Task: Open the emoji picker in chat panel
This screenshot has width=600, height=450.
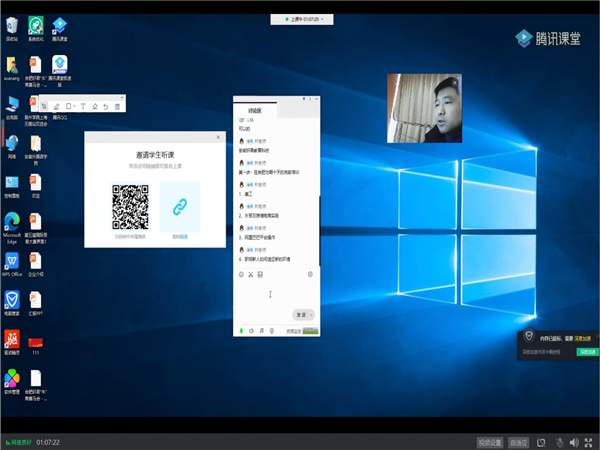Action: click(241, 274)
